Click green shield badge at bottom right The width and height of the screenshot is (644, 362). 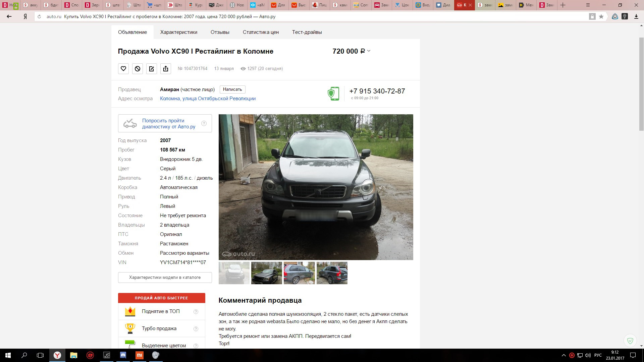point(630,341)
